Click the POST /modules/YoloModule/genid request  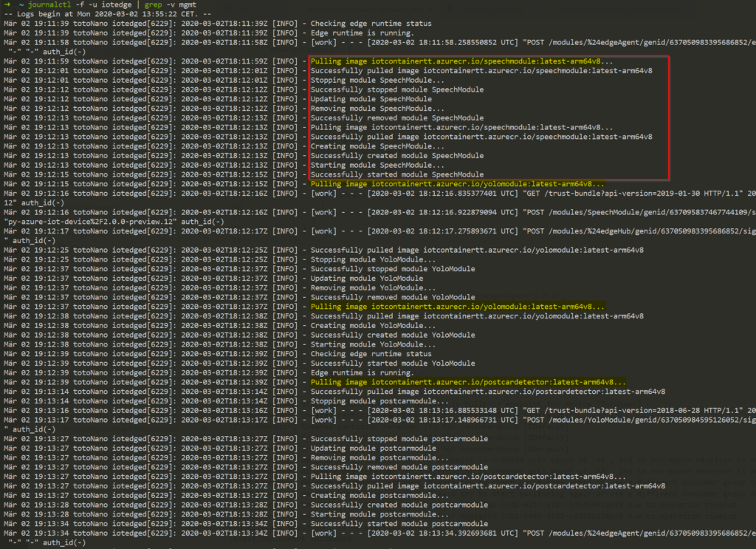click(x=639, y=420)
